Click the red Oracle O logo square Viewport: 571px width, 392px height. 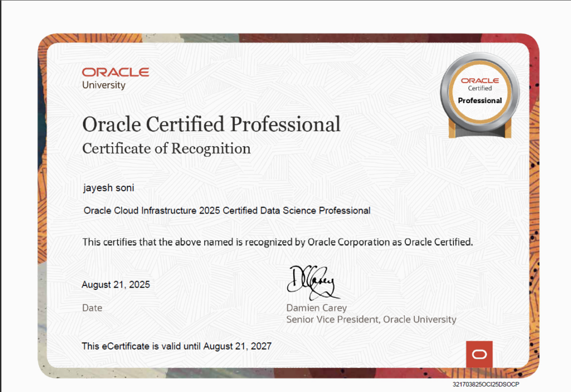coord(479,354)
